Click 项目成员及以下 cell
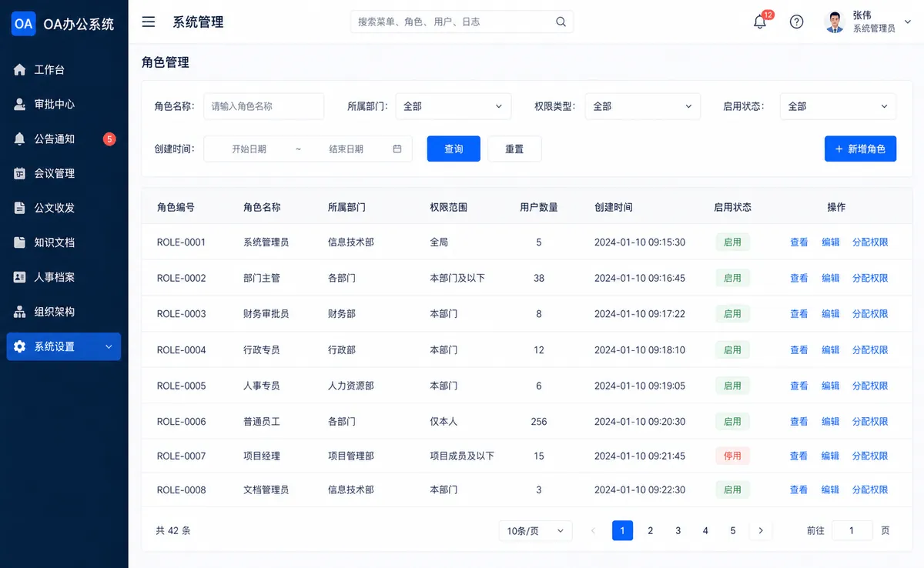The height and width of the screenshot is (568, 924). [x=462, y=456]
